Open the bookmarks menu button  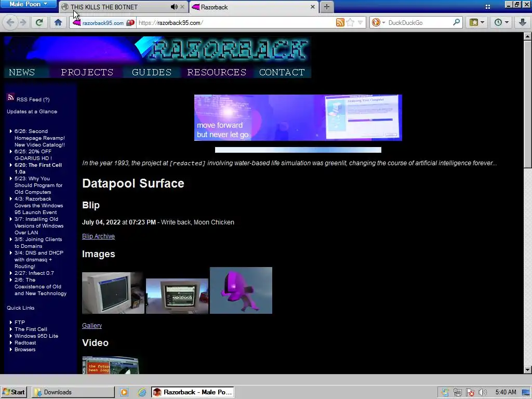tap(477, 23)
